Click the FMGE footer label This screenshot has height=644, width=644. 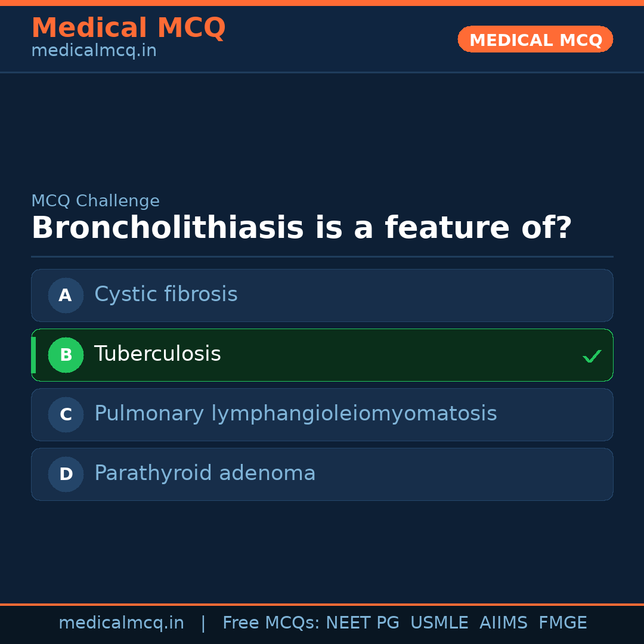pyautogui.click(x=562, y=623)
